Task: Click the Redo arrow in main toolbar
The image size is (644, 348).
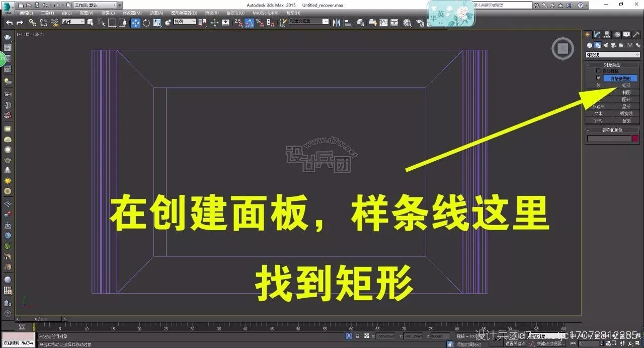Action: point(20,23)
